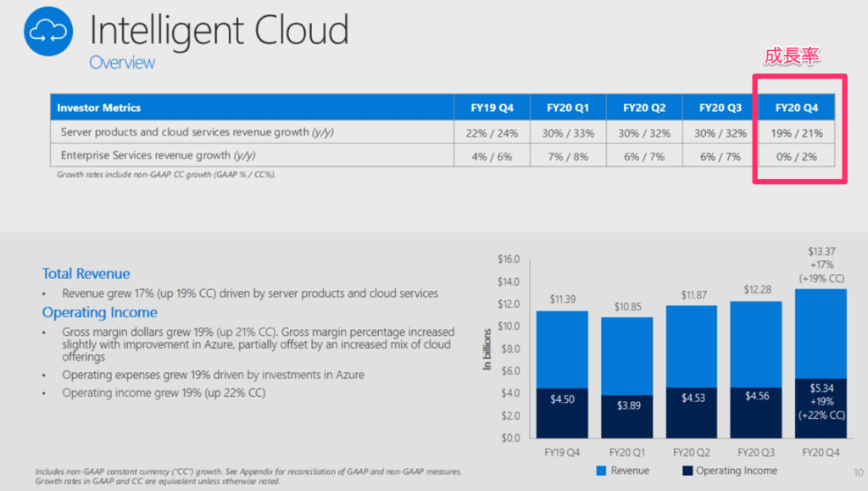Click the blue cloud icon beside the title

click(48, 31)
